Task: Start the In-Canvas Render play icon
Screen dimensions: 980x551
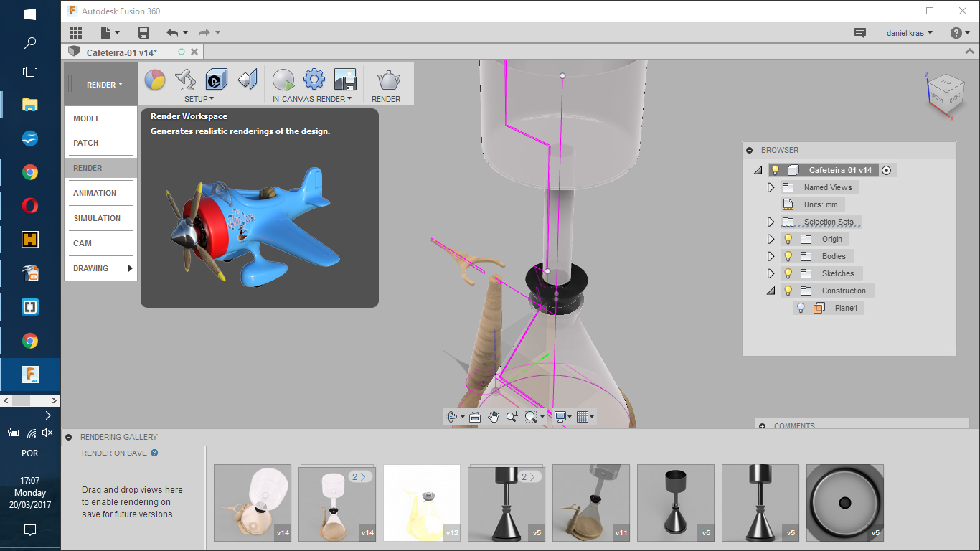Action: point(283,79)
